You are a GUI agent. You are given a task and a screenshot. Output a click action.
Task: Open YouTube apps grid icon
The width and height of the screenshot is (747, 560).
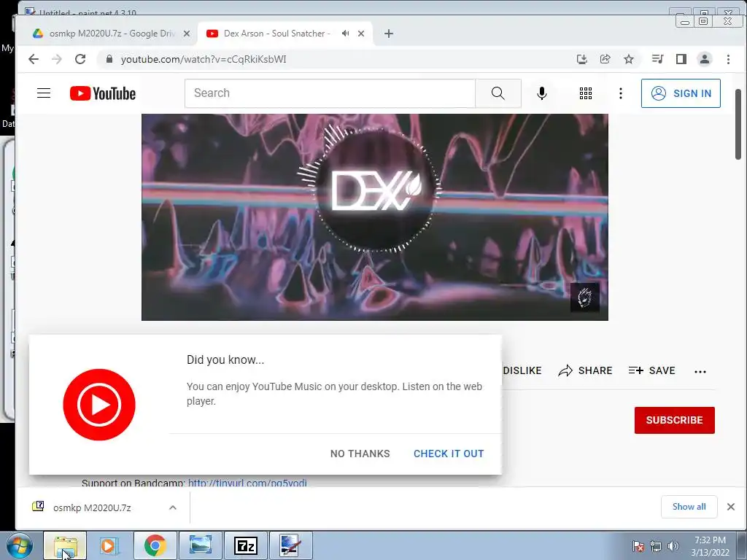(586, 93)
